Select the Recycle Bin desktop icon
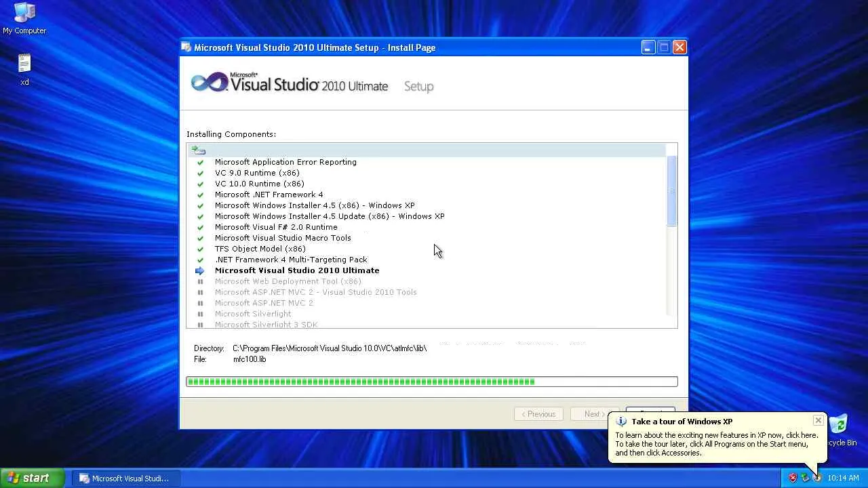The image size is (868, 488). pyautogui.click(x=839, y=430)
